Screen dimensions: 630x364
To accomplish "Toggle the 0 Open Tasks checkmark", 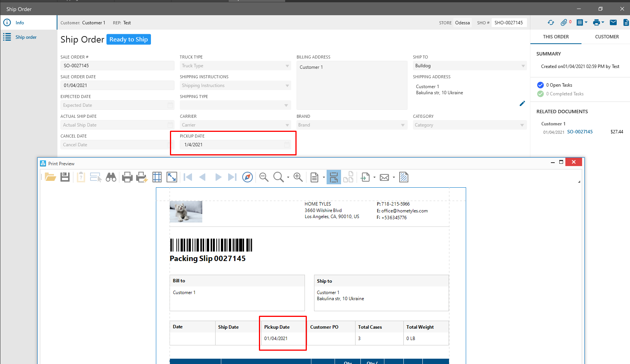I will pos(540,85).
